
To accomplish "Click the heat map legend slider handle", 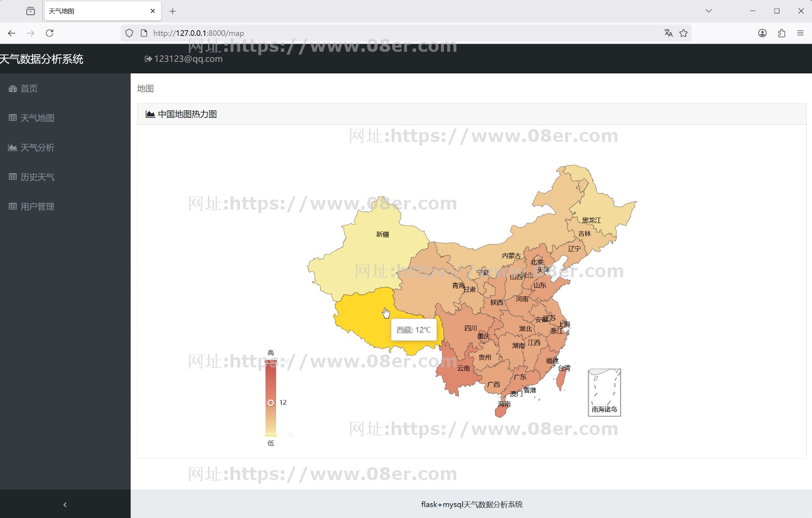I will pyautogui.click(x=271, y=403).
